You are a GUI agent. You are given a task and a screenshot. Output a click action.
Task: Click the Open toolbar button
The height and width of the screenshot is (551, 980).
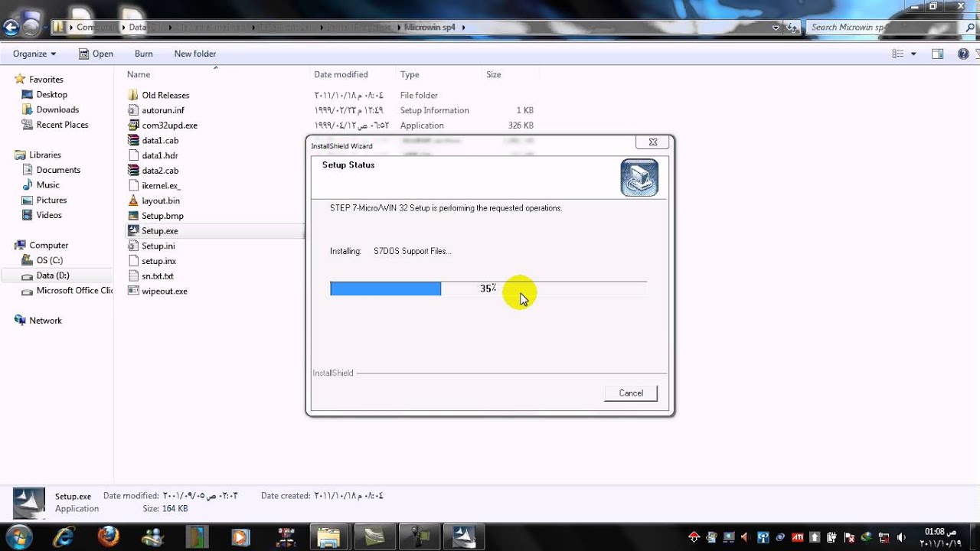point(96,54)
